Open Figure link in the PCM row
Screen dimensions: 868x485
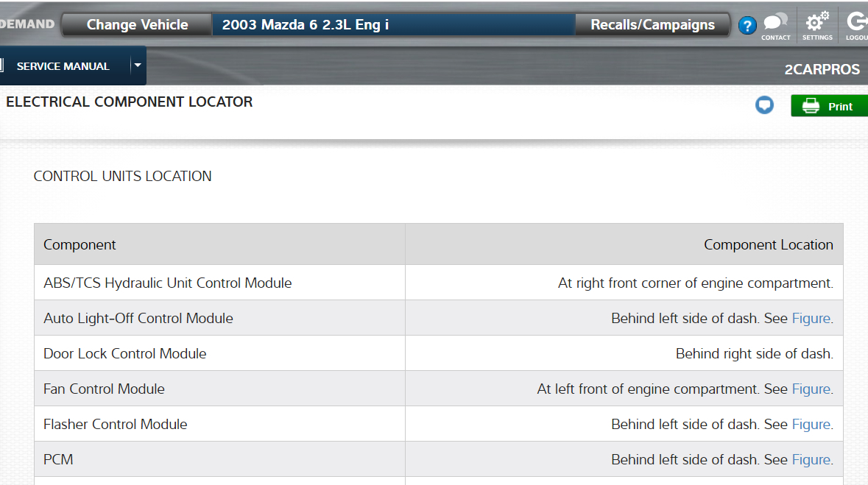click(x=811, y=460)
